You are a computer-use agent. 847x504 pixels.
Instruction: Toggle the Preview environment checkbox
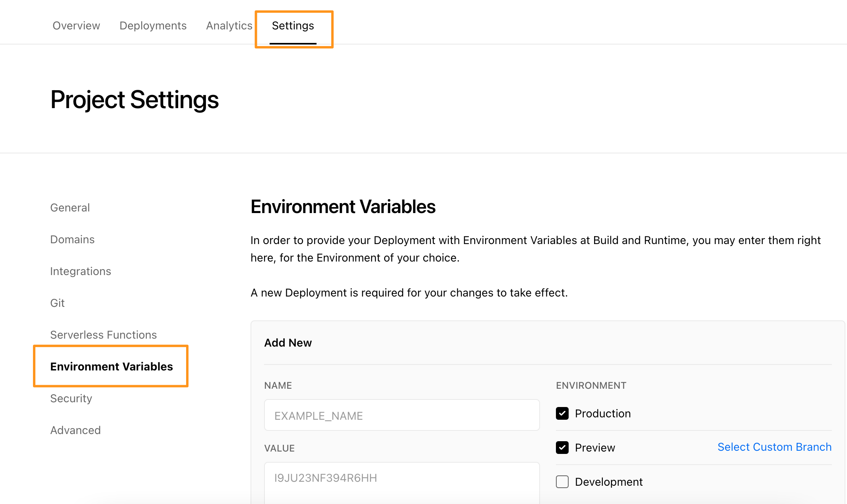562,448
